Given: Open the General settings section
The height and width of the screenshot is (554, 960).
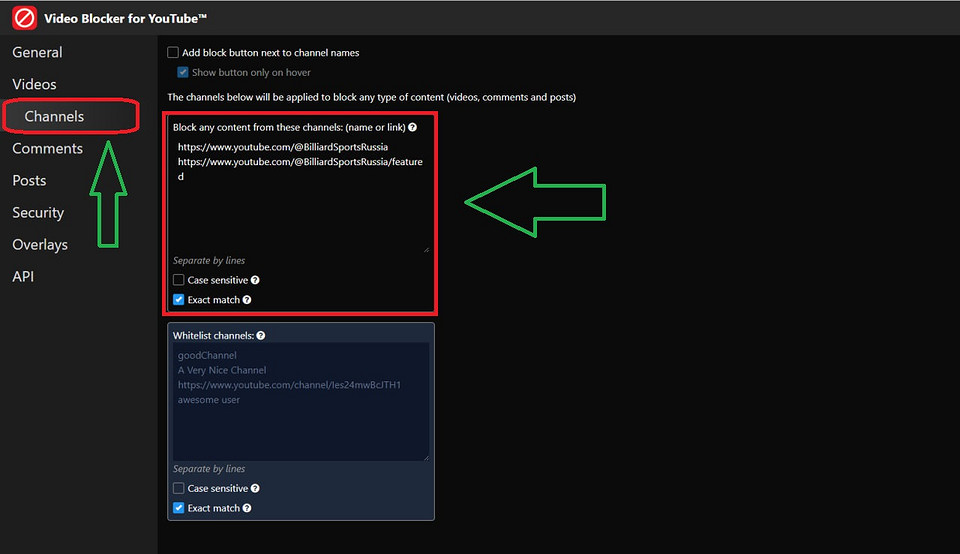Looking at the screenshot, I should coord(37,53).
